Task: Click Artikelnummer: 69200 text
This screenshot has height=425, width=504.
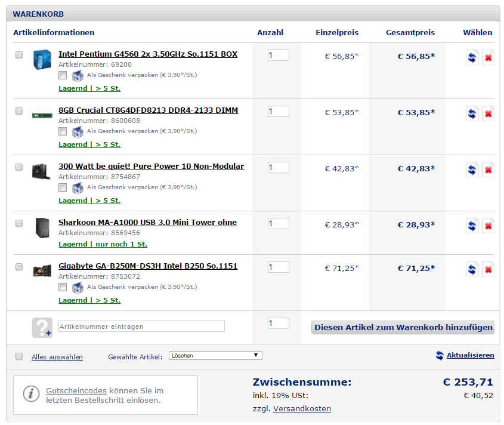Action: pyautogui.click(x=95, y=64)
